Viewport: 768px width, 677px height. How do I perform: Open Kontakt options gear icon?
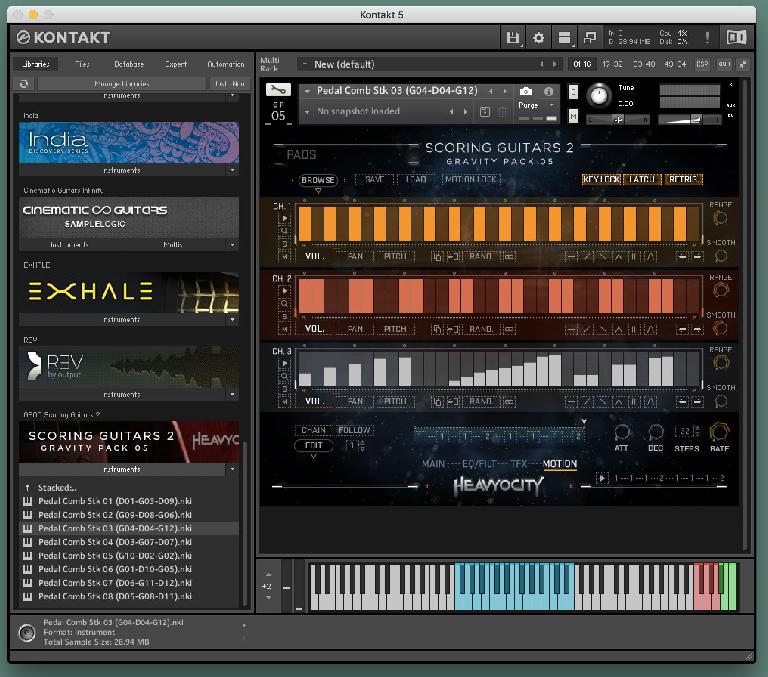coord(538,38)
